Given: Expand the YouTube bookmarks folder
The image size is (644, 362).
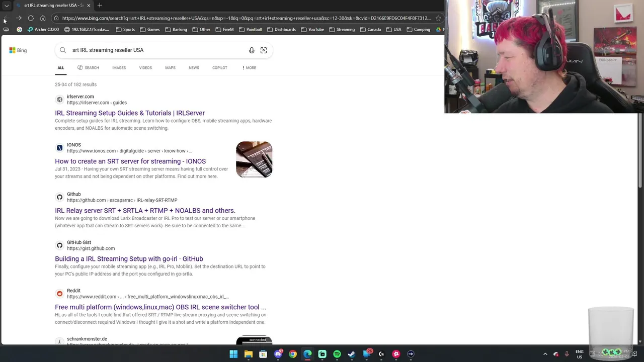Looking at the screenshot, I should pos(312,29).
